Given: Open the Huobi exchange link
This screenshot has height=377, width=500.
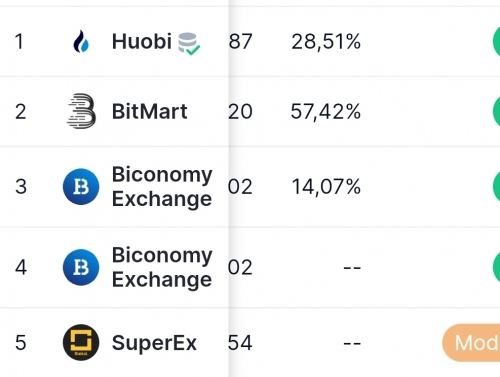Looking at the screenshot, I should click(142, 42).
